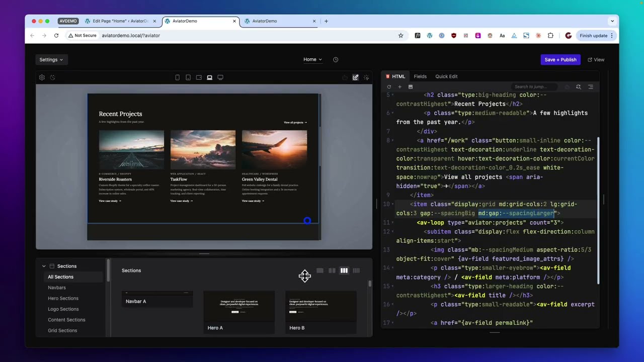This screenshot has height=362, width=644.
Task: Open the View page link
Action: tap(596, 59)
